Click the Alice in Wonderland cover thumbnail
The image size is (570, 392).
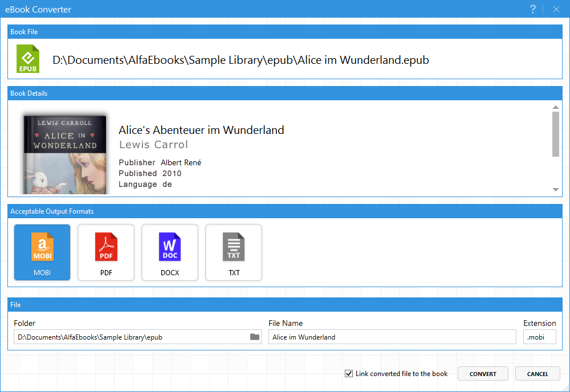(x=65, y=154)
